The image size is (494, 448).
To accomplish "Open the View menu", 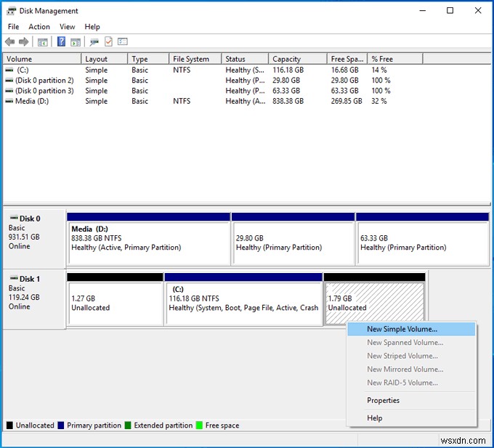I will pos(68,27).
